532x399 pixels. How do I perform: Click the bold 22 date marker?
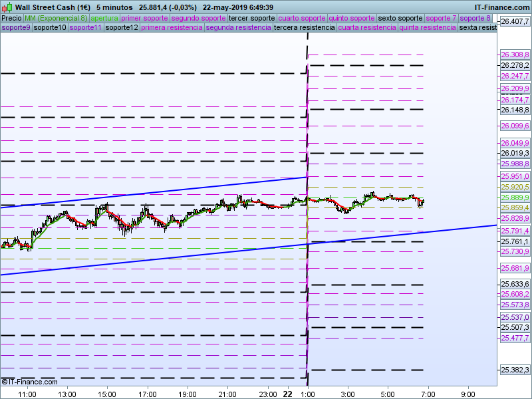(288, 394)
